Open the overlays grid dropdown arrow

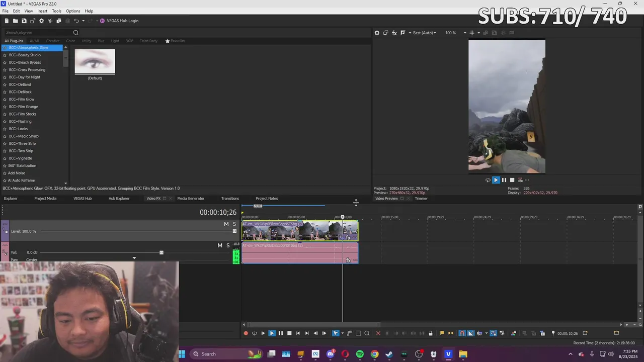coord(478,33)
